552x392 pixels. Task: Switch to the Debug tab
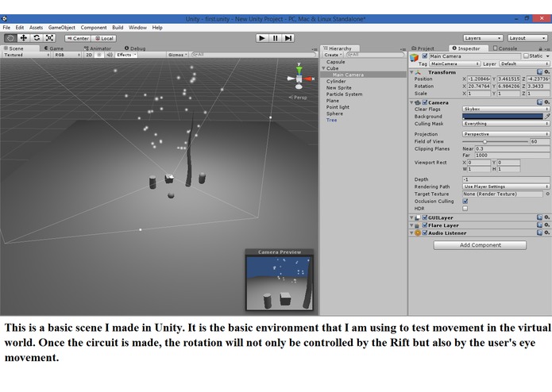point(135,48)
